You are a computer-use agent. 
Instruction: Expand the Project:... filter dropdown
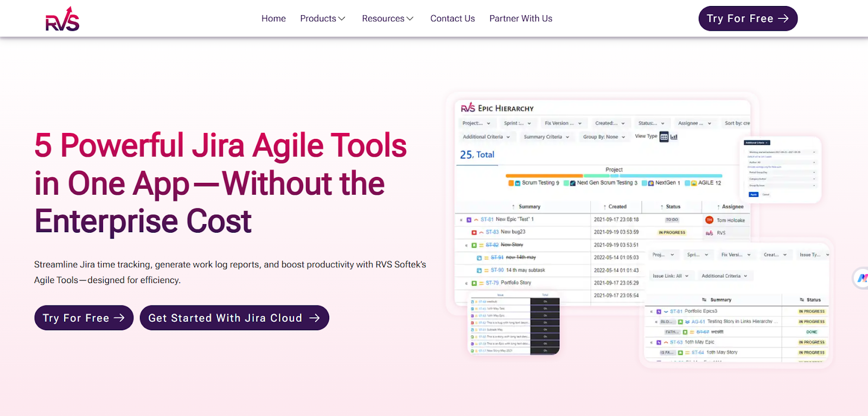(x=476, y=123)
